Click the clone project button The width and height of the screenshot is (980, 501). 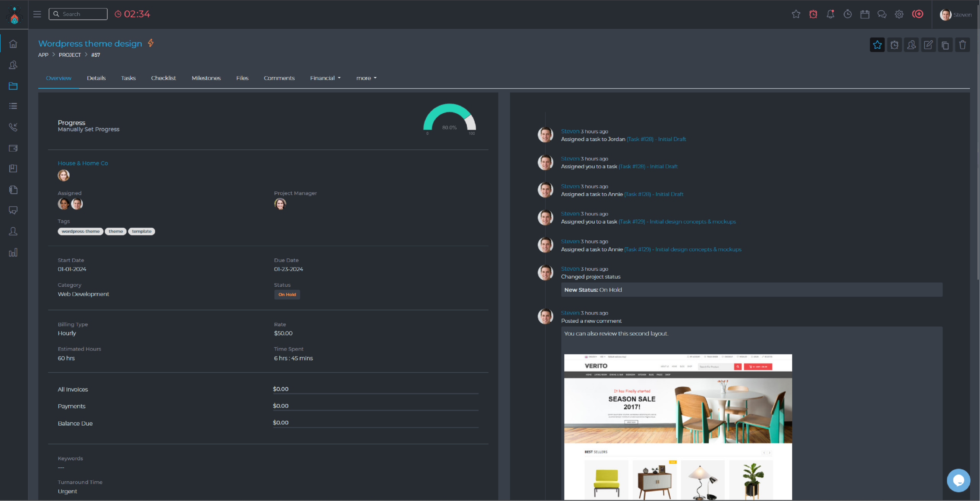pyautogui.click(x=946, y=45)
